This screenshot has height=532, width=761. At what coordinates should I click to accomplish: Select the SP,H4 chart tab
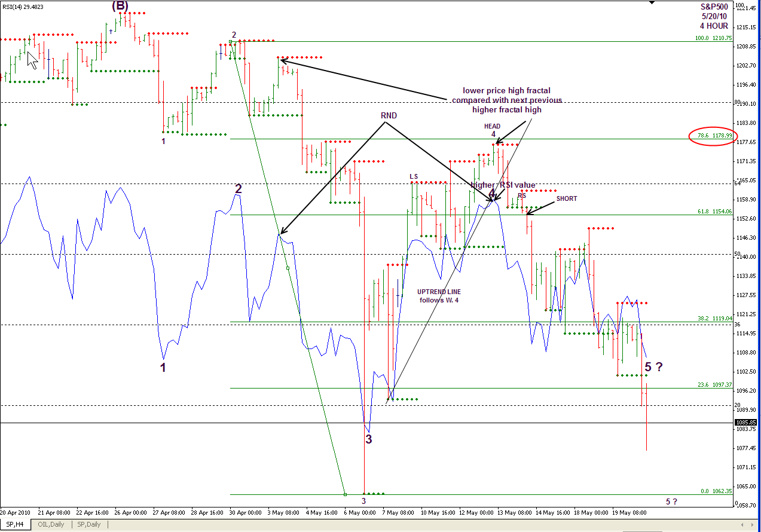point(17,524)
